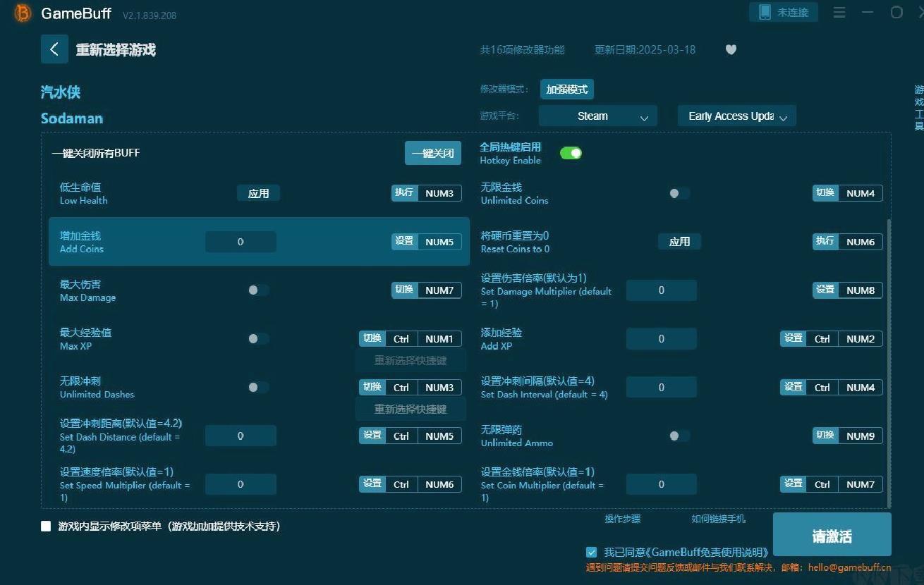924x585 pixels.
Task: Click Set Speed Multiplier value field
Action: tap(241, 484)
